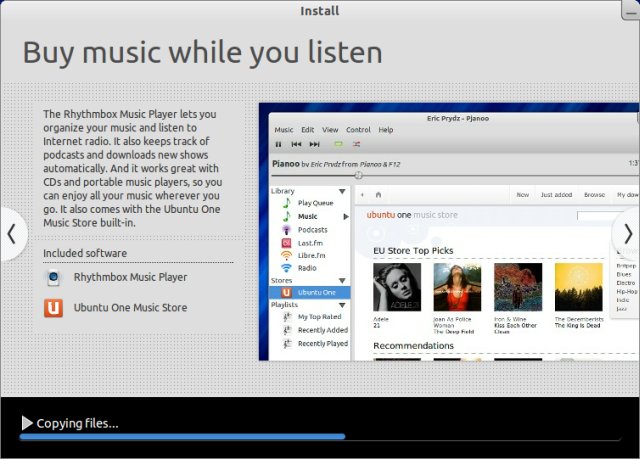Select Play Queue in the Library
This screenshot has height=459, width=640.
pyautogui.click(x=316, y=203)
